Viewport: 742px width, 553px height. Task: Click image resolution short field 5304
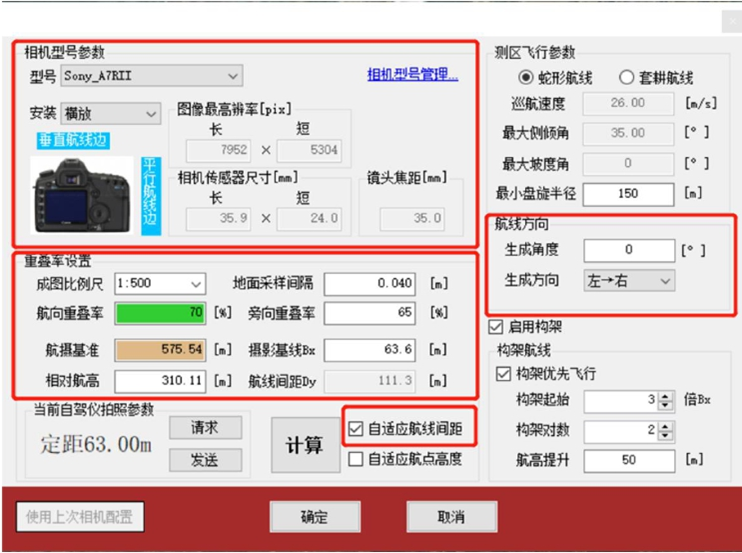309,150
